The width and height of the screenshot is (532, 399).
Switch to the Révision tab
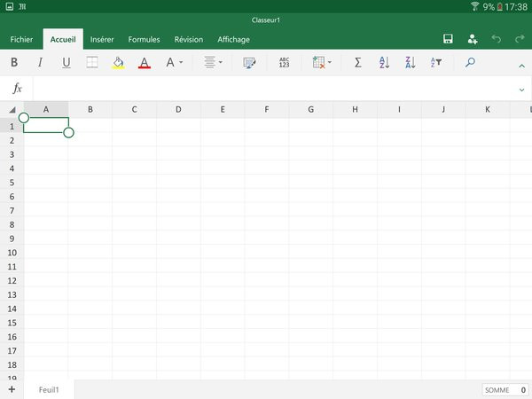189,39
